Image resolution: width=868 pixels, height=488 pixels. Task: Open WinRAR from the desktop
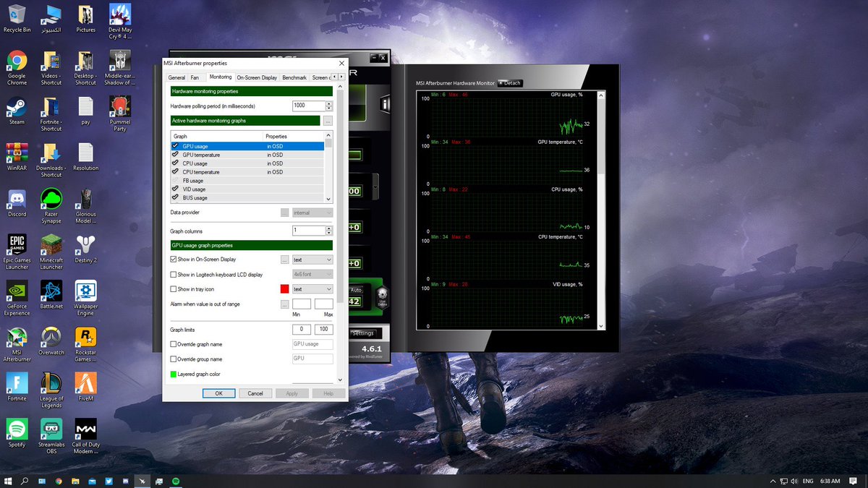point(17,156)
